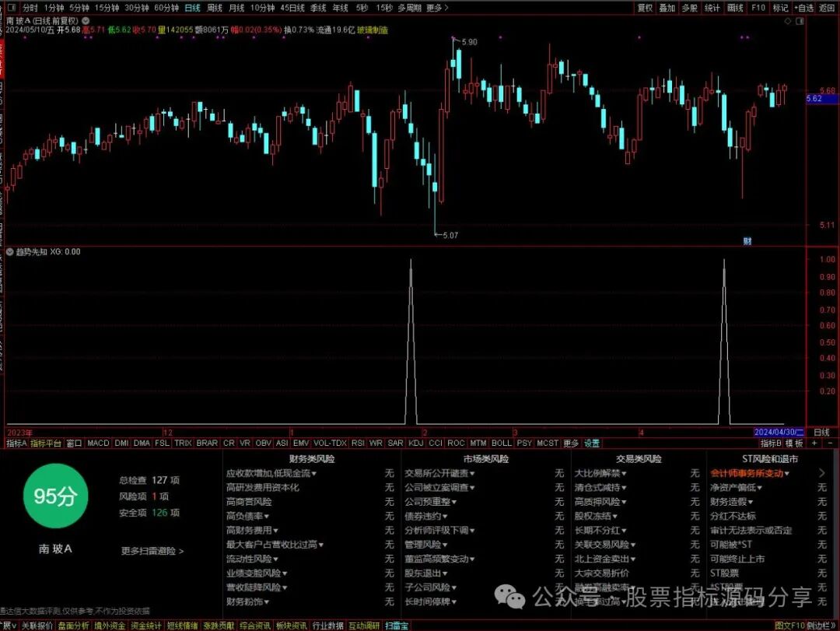
Task: Expand 高负债率 risk item
Action: click(x=247, y=516)
